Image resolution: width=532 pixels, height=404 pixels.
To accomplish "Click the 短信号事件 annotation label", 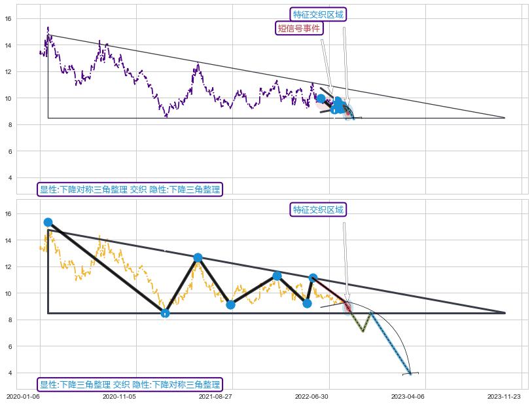I will [x=299, y=28].
